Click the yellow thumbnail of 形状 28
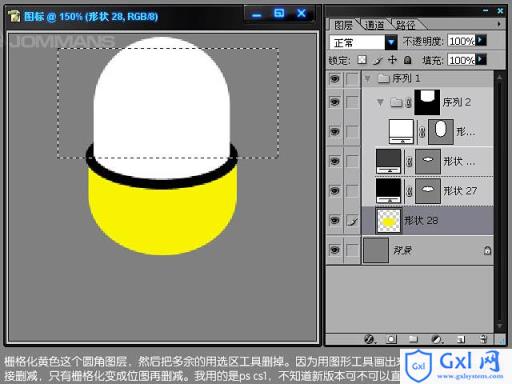The height and width of the screenshot is (384, 512). pyautogui.click(x=388, y=221)
